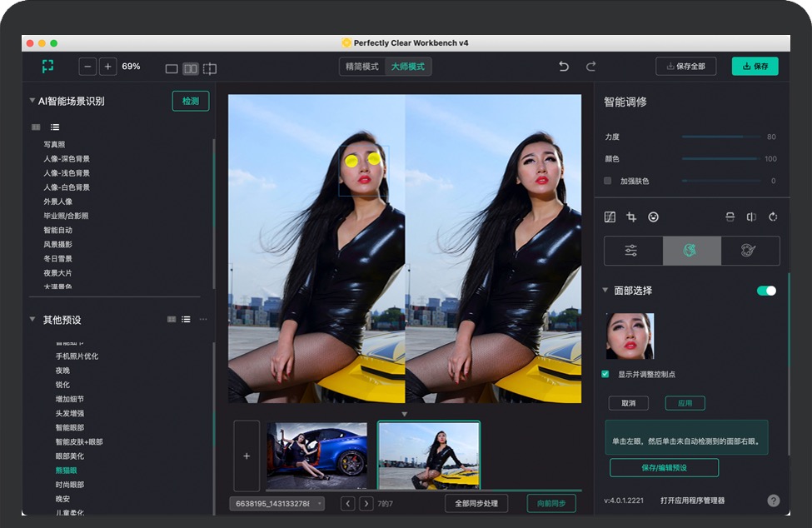812x528 pixels.
Task: Click the undo arrow in top toolbar
Action: tap(564, 67)
